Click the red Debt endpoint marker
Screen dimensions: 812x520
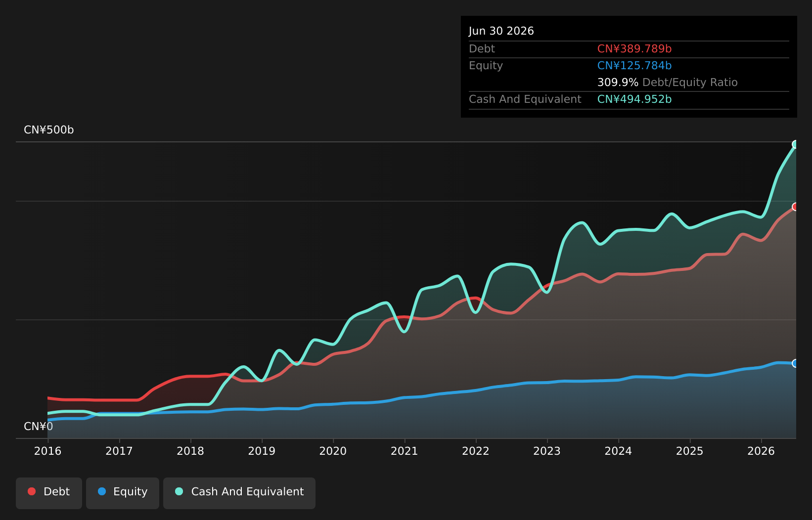(796, 207)
